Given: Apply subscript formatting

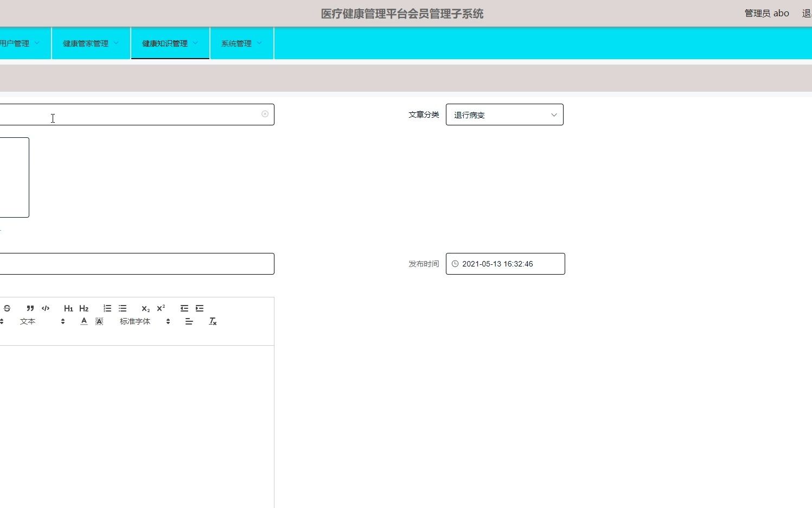Looking at the screenshot, I should 145,308.
